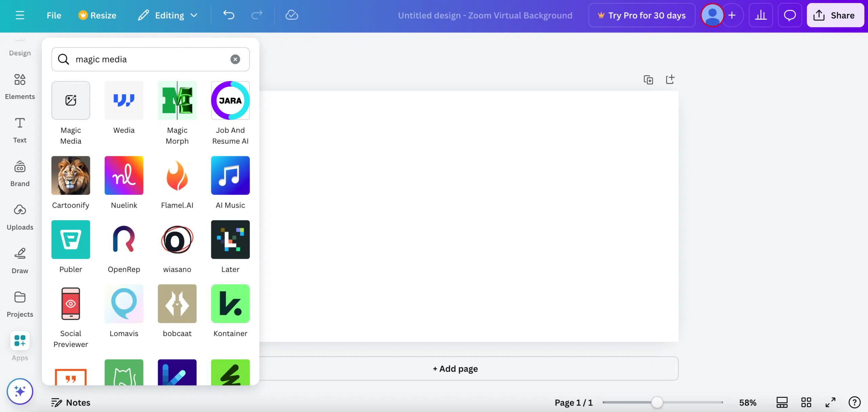Open the Wedia app
This screenshot has height=412, width=868.
(x=124, y=108)
